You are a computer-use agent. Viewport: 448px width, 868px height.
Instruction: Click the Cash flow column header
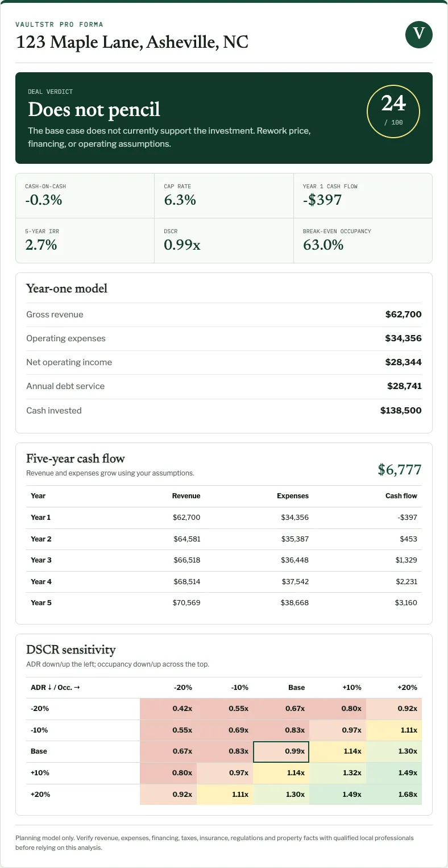pyautogui.click(x=401, y=496)
